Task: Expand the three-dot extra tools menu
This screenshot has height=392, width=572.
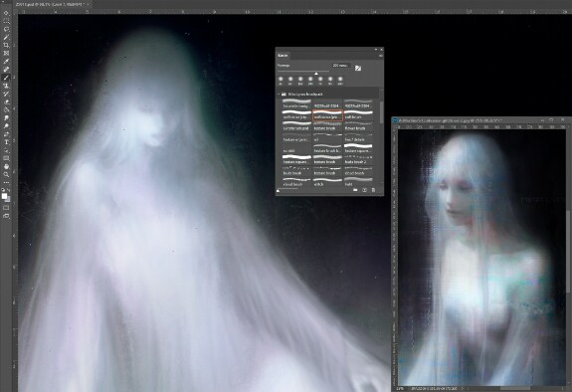Action: [x=6, y=182]
